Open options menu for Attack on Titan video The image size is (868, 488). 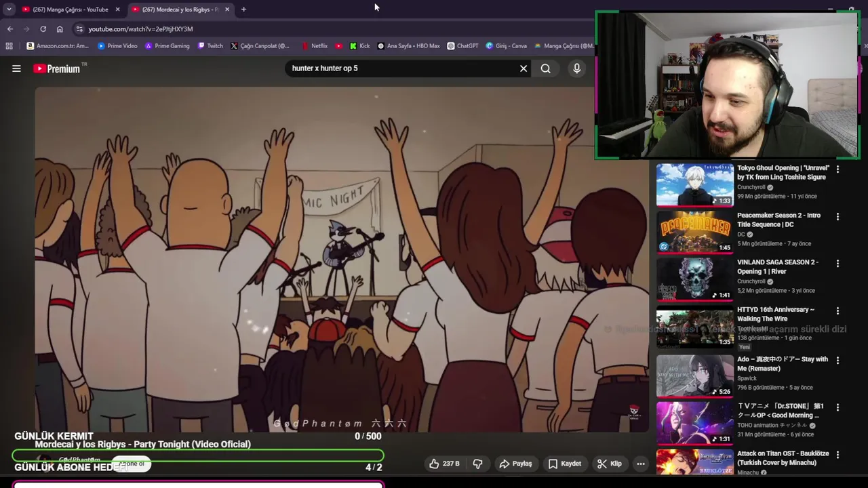[x=837, y=455]
